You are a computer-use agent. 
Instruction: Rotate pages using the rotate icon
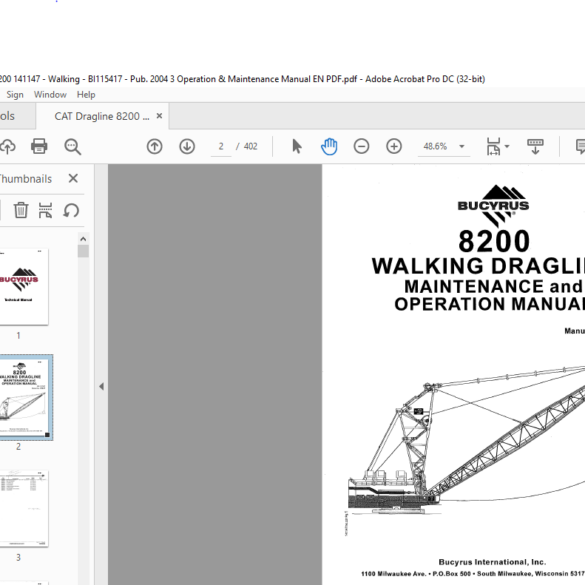point(71,210)
